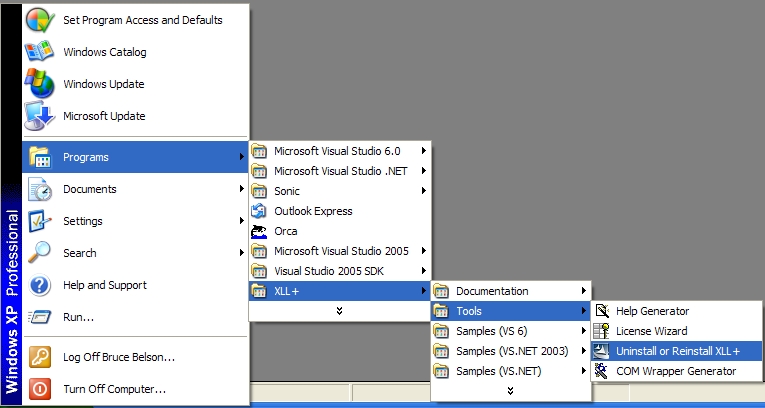The width and height of the screenshot is (765, 408).
Task: Click the Help Generator icon
Action: 601,311
